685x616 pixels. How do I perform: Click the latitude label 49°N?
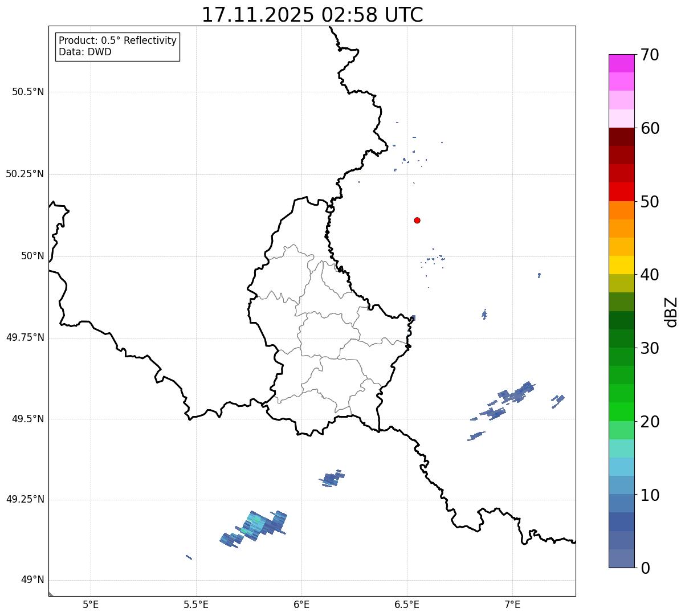click(32, 580)
